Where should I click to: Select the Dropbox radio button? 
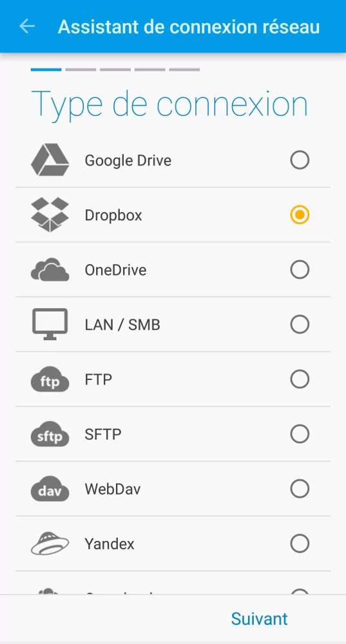coord(300,215)
